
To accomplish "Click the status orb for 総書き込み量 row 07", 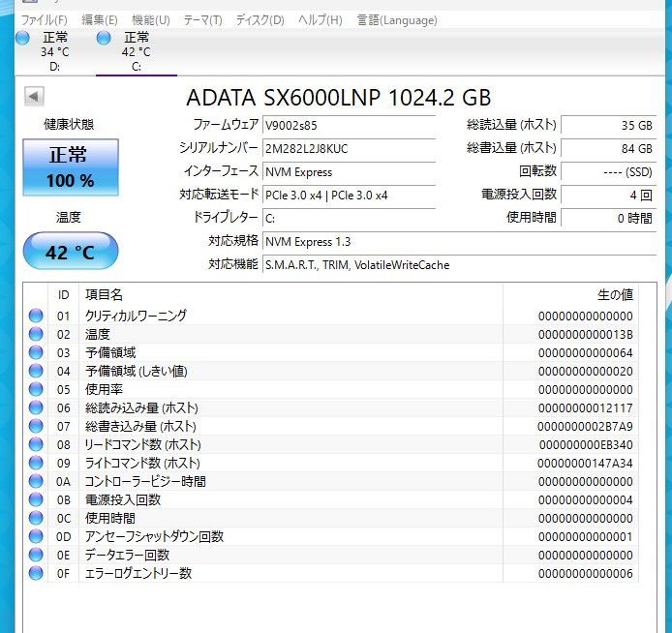I will pos(37,426).
